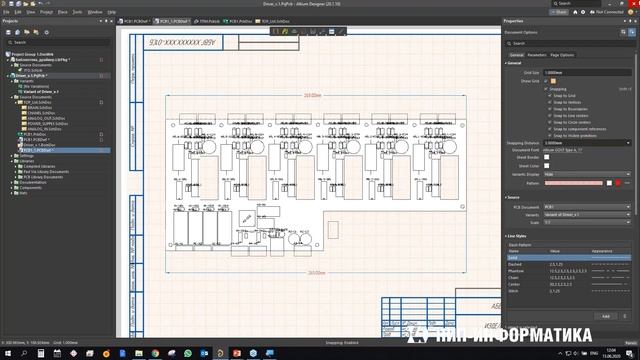The height and width of the screenshot is (360, 640).
Task: Switch to Parameters tab in Properties
Action: tap(537, 55)
